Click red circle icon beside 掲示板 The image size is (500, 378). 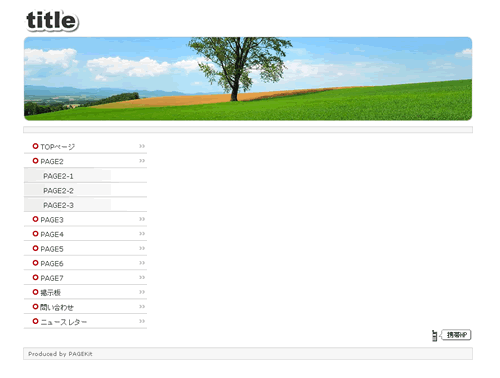click(x=35, y=292)
